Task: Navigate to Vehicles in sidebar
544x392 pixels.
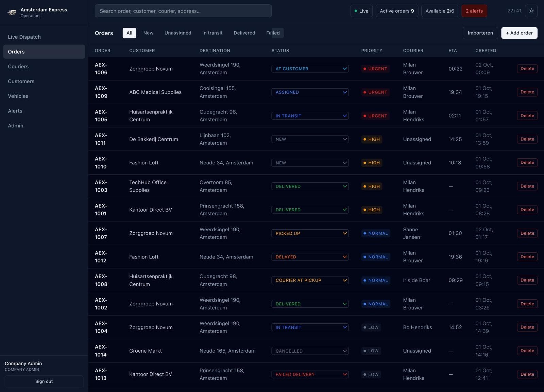Action: tap(44, 96)
